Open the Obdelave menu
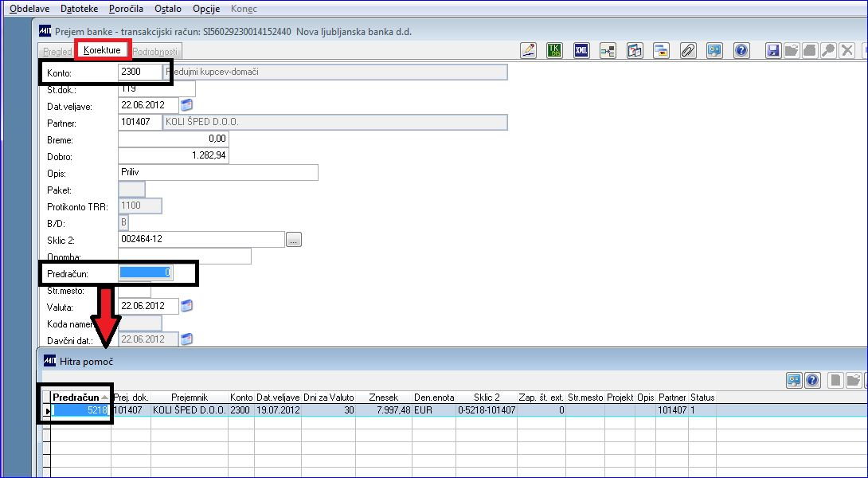The width and height of the screenshot is (868, 478). coord(29,9)
